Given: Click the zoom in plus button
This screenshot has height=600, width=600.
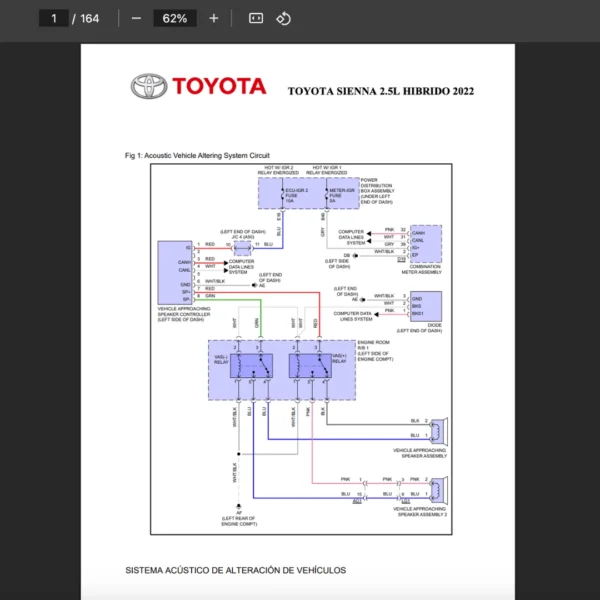Looking at the screenshot, I should point(213,18).
